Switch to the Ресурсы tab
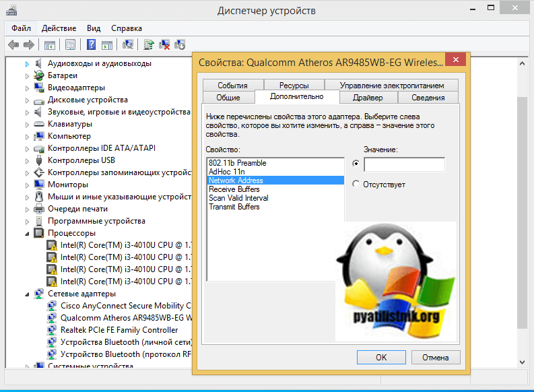 coord(294,86)
